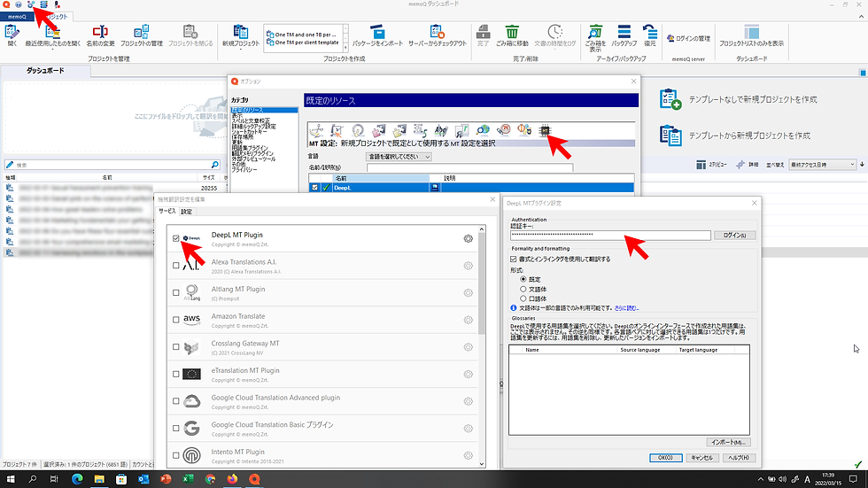Enable the Amazon Translate checkbox

176,320
